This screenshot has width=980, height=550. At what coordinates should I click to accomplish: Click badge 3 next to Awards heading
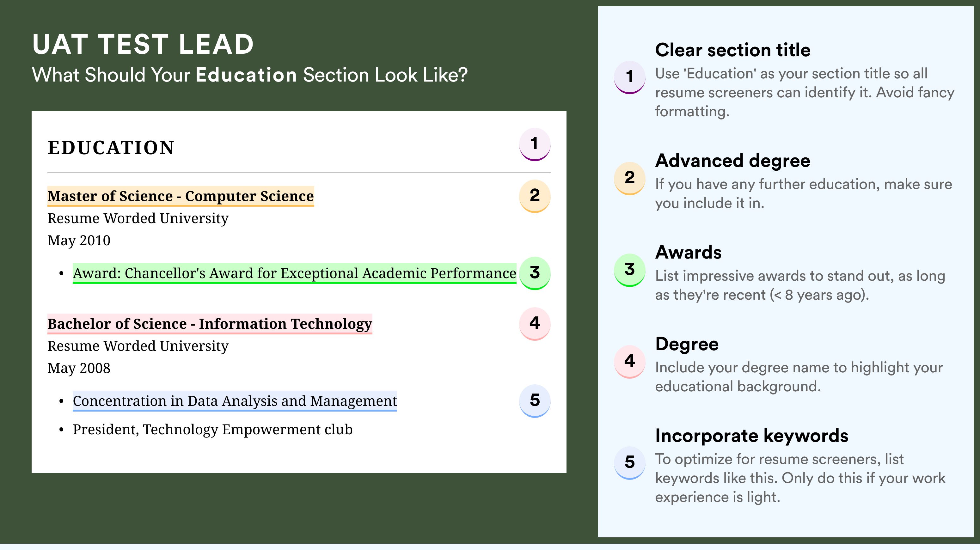point(629,269)
